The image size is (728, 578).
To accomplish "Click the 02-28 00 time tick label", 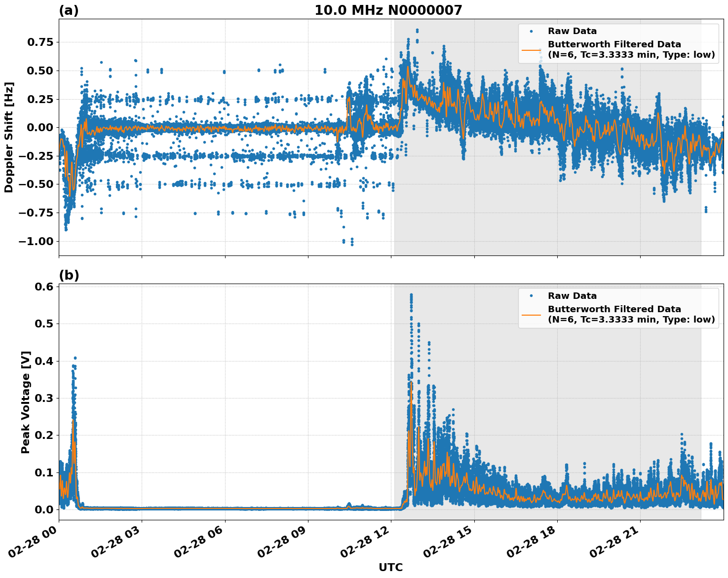I will point(35,541).
